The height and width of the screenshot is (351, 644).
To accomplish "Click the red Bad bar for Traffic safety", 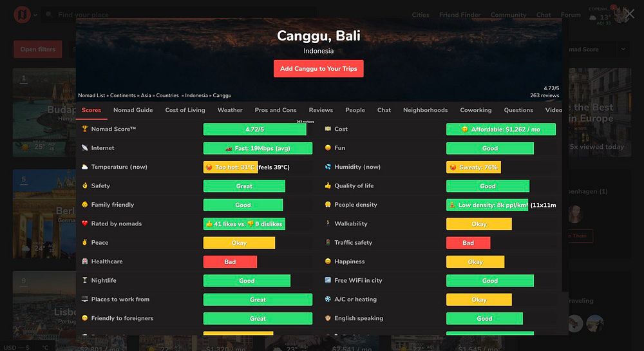I will pos(468,243).
